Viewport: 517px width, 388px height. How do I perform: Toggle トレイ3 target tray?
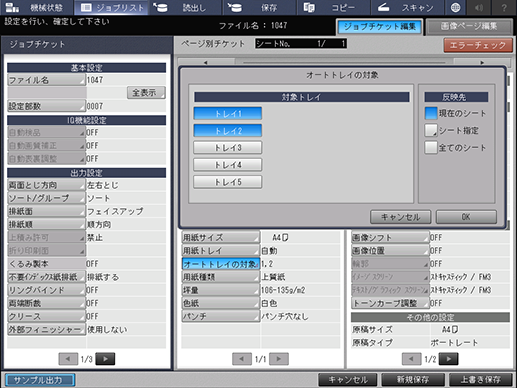coord(228,148)
